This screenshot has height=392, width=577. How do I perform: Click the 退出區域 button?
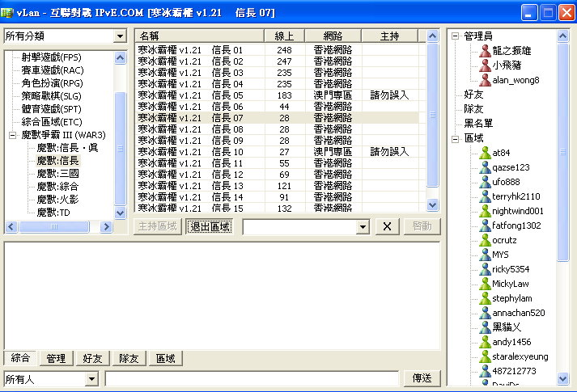click(x=210, y=226)
